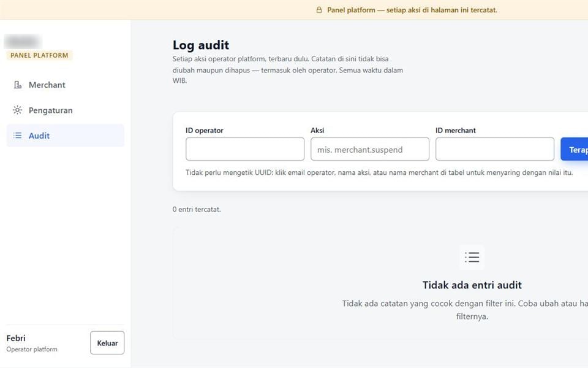Open the Pengaturan menu item

tap(66, 110)
